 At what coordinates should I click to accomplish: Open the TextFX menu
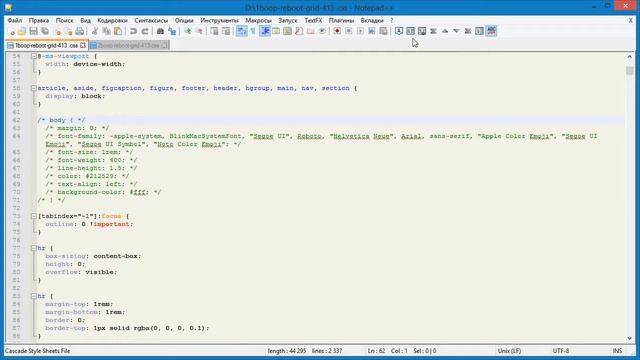[x=313, y=20]
